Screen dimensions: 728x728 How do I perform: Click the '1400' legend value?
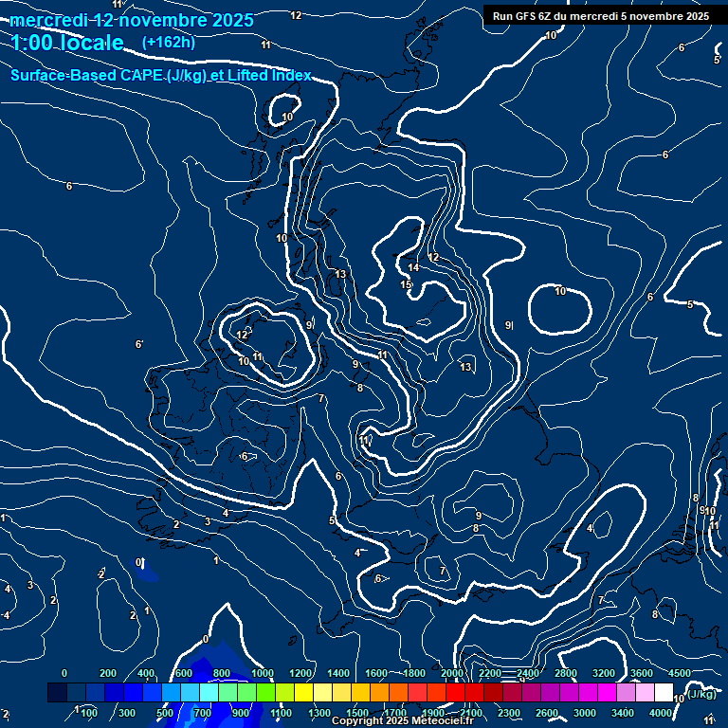click(338, 673)
